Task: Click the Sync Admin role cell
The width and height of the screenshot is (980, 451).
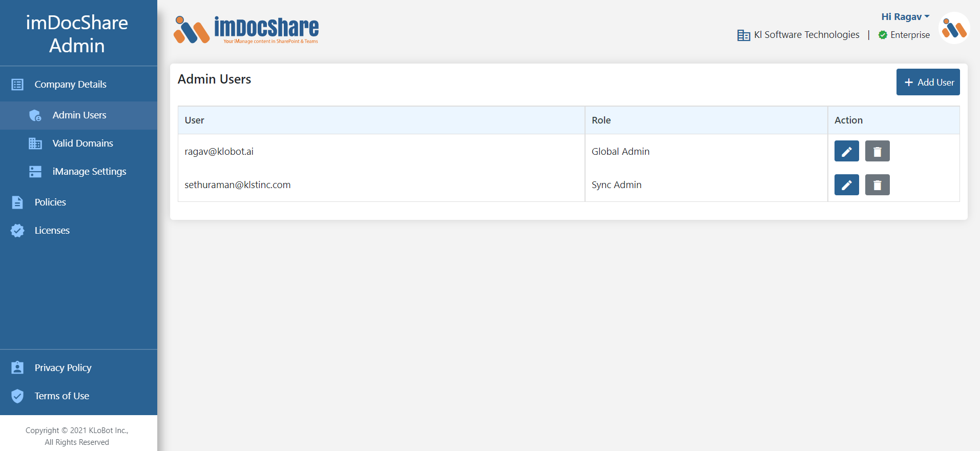Action: point(706,184)
